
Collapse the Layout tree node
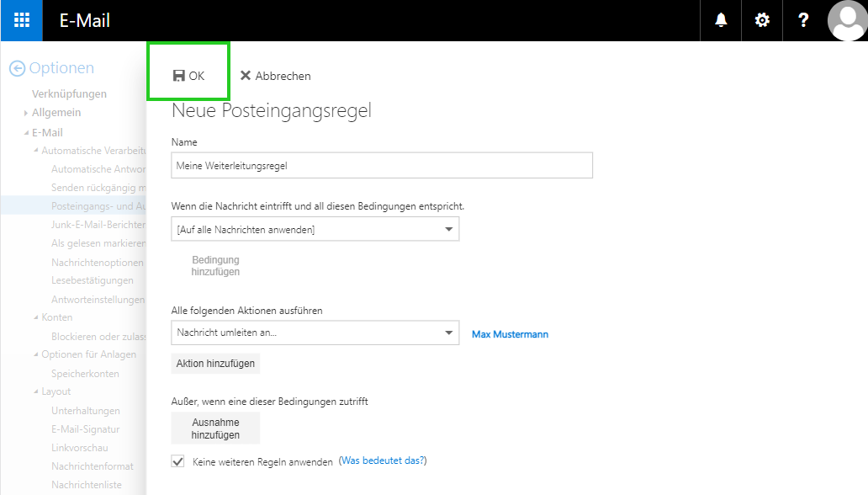point(36,391)
